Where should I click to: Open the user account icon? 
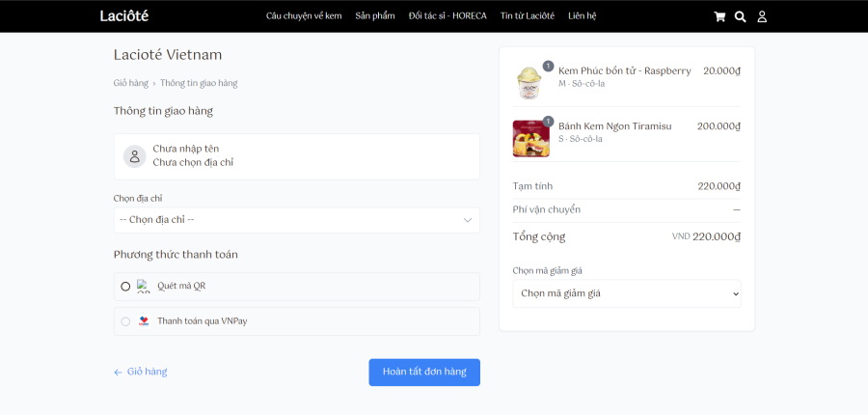click(762, 16)
